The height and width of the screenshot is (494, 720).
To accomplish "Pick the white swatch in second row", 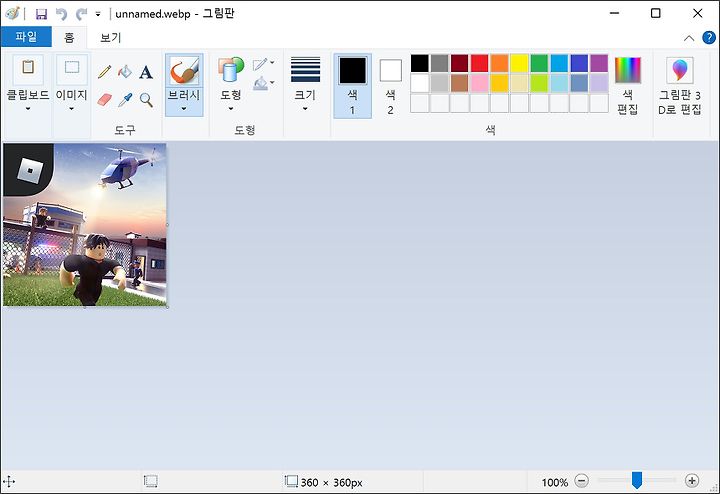I will [420, 83].
